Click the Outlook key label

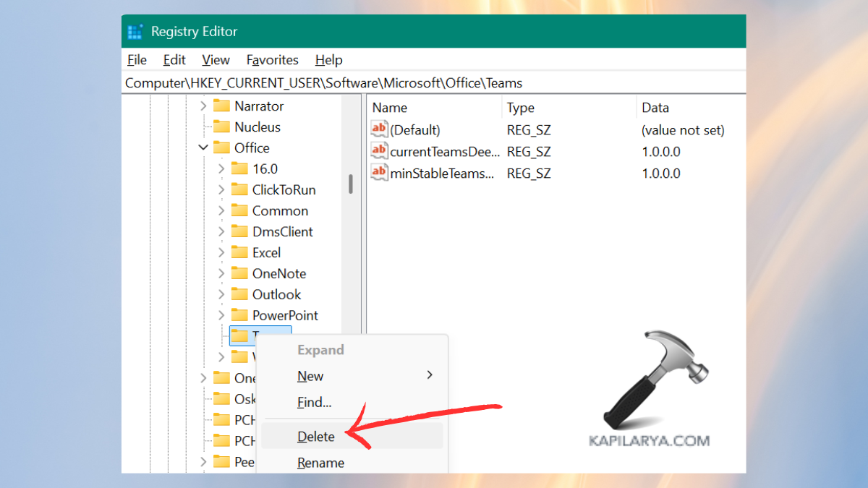click(x=277, y=295)
